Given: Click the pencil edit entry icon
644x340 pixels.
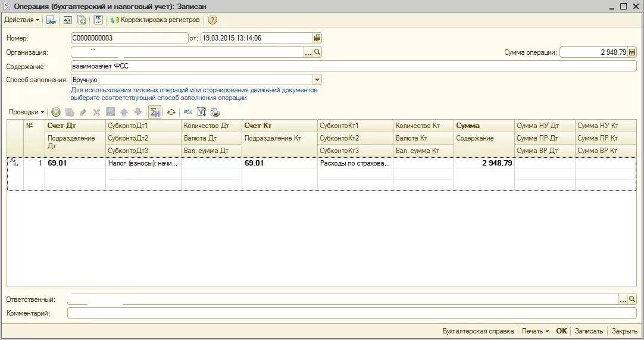Looking at the screenshot, I should click(x=83, y=112).
